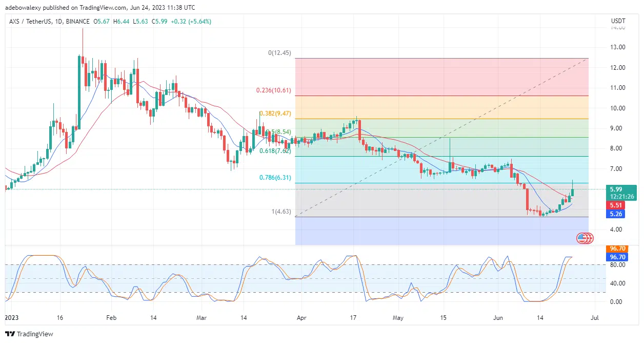This screenshot has width=644, height=343.
Task: Click the red Fibonacci zone above 10.61
Action: click(x=441, y=77)
